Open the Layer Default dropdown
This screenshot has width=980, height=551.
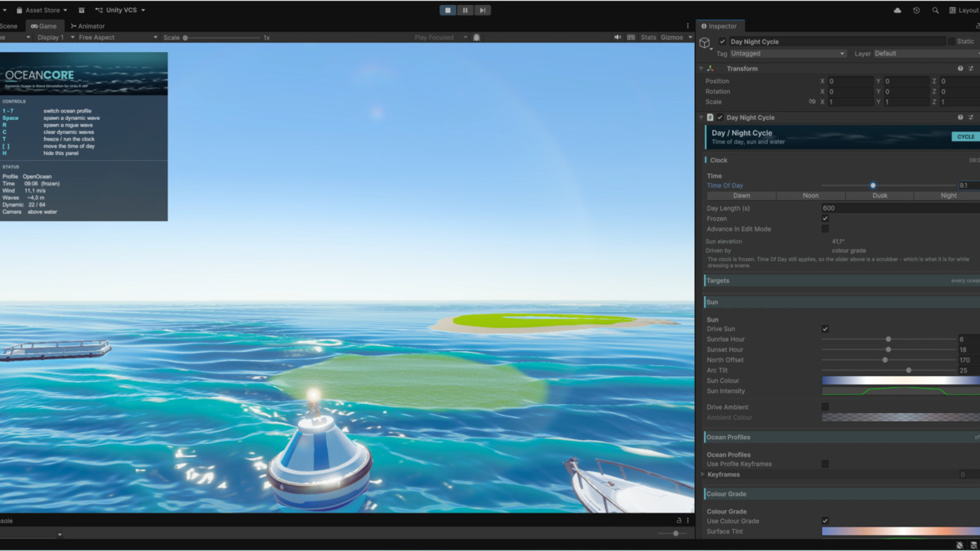tap(926, 54)
